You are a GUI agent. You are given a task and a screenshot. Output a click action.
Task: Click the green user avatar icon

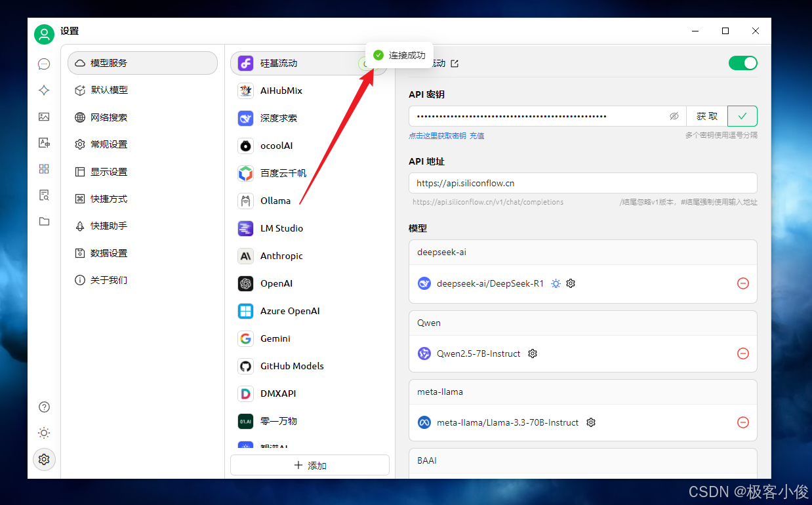44,34
